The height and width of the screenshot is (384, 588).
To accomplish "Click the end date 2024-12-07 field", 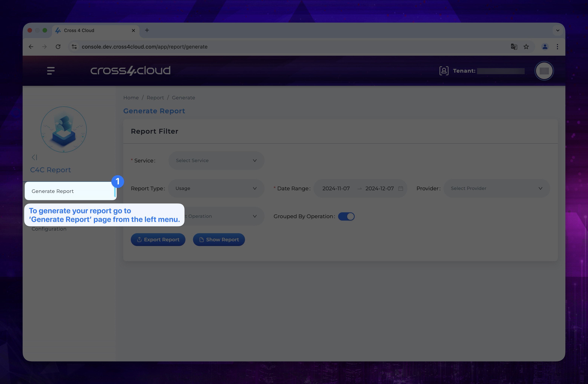I will click(380, 189).
